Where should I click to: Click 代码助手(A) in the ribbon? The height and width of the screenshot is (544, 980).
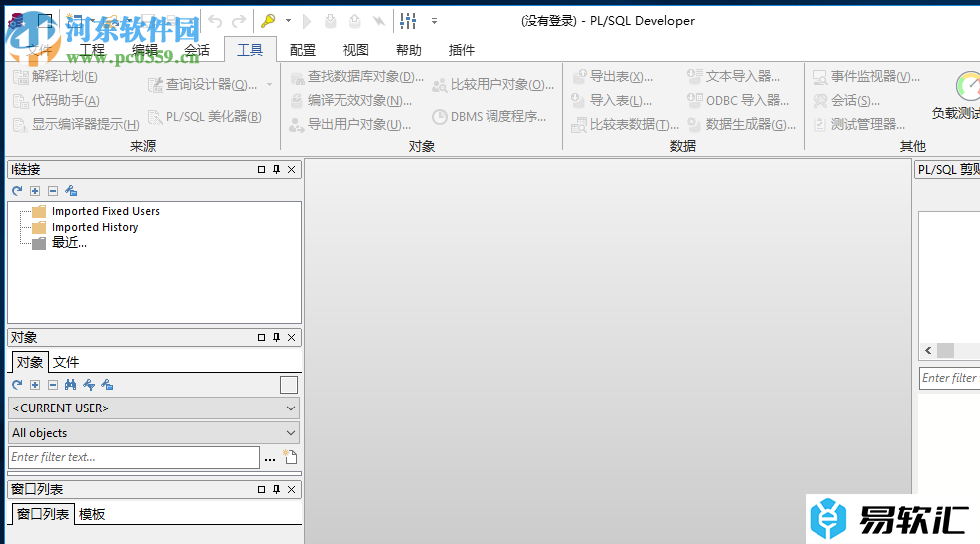click(57, 100)
